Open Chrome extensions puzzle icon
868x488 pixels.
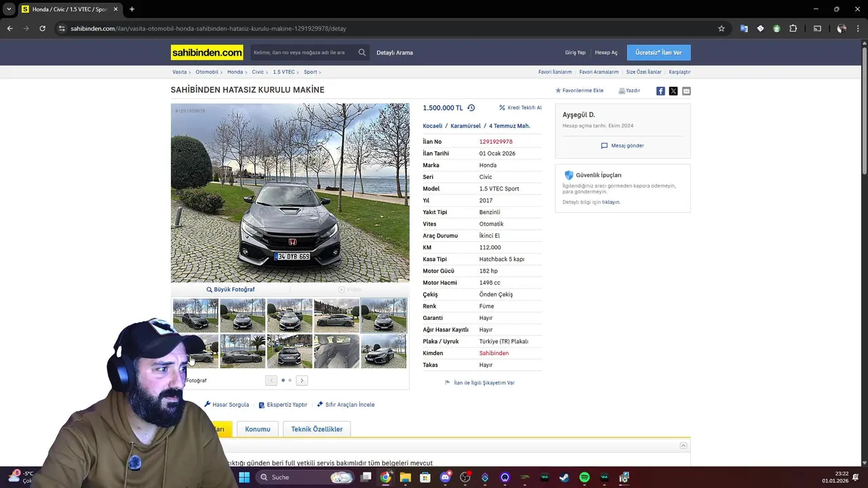(793, 28)
